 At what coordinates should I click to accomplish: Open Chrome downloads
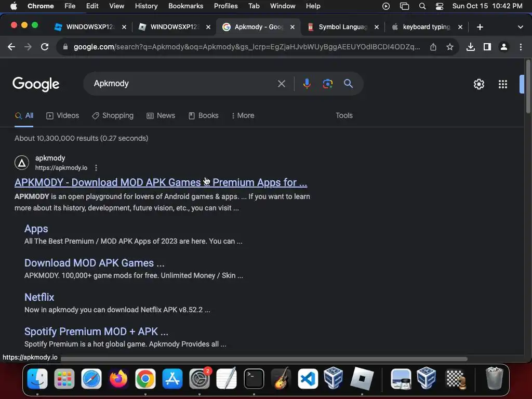(471, 47)
